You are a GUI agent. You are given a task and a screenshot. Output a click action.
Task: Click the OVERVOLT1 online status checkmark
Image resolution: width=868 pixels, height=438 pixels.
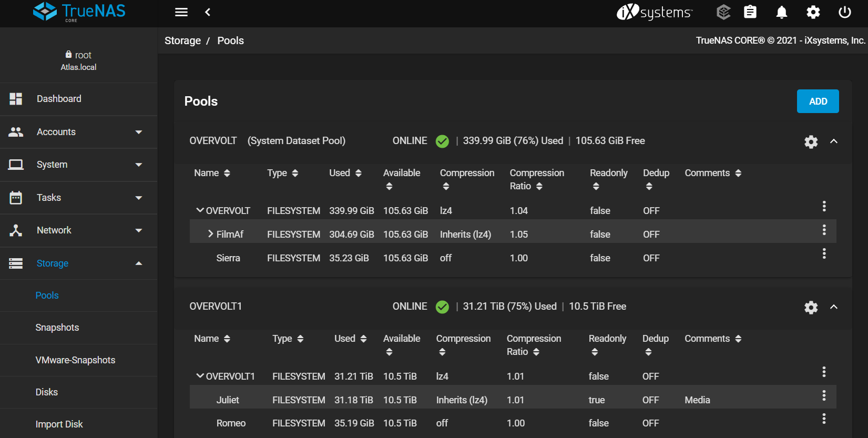coord(442,307)
